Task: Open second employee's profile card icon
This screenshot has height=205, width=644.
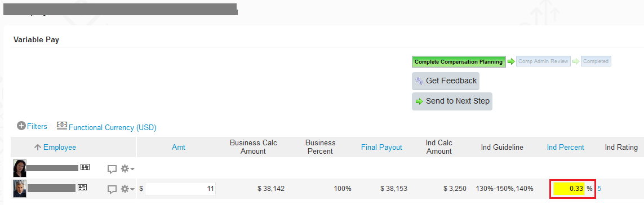Action: coord(82,188)
